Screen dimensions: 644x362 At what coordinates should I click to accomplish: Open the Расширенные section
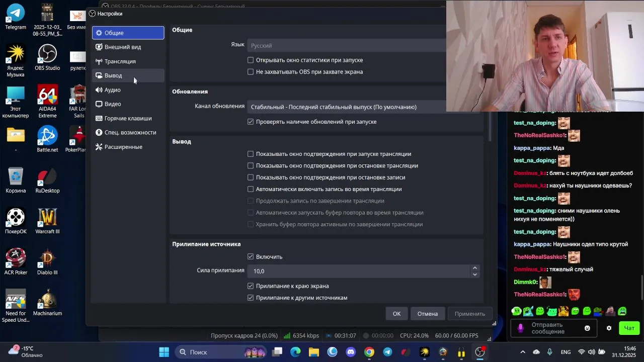pos(128,147)
